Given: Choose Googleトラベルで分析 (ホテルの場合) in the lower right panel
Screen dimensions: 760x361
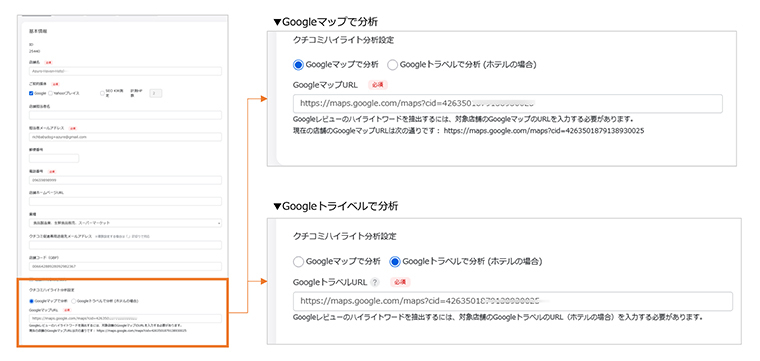Looking at the screenshot, I should pyautogui.click(x=395, y=262).
